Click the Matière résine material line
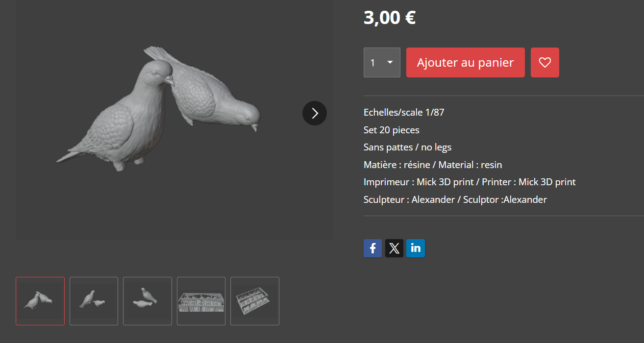This screenshot has height=343, width=644. tap(433, 165)
